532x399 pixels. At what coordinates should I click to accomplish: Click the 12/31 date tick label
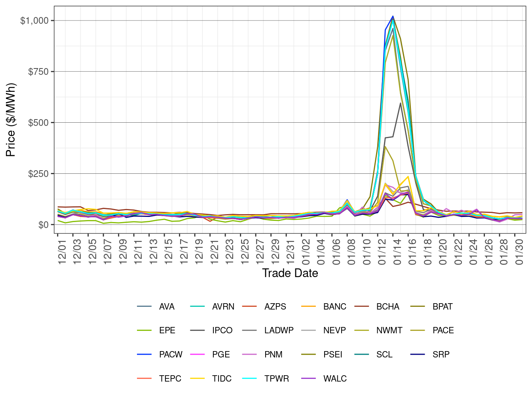(x=290, y=251)
